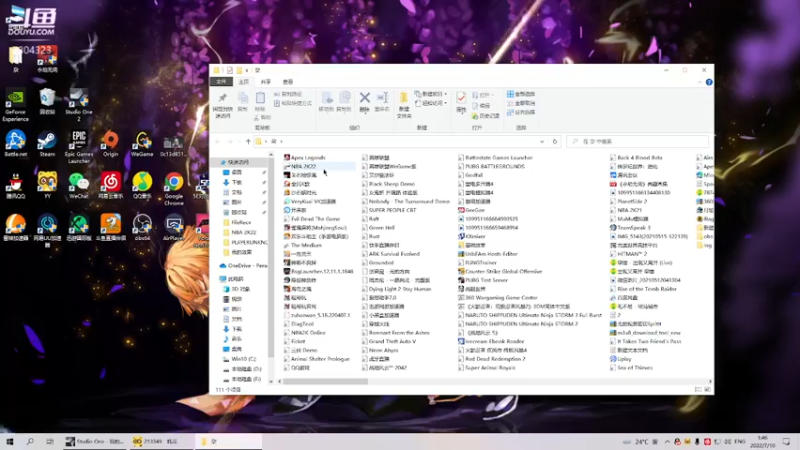Switch to the Share ribbon tab

coord(266,82)
